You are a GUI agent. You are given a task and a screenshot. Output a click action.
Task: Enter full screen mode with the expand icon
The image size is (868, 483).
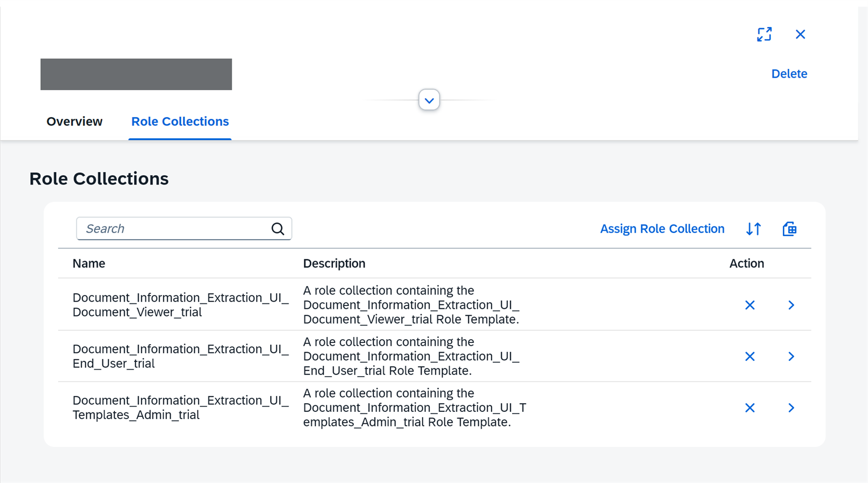tap(764, 34)
